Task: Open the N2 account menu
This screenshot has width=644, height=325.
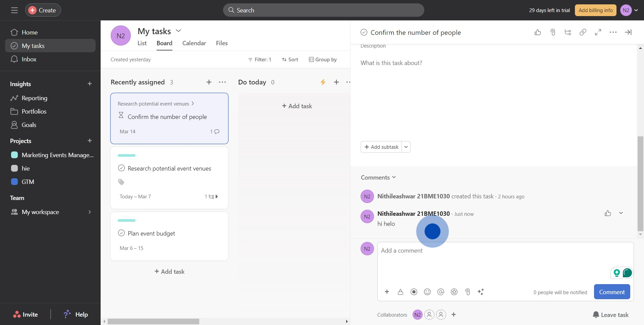Action: click(629, 10)
